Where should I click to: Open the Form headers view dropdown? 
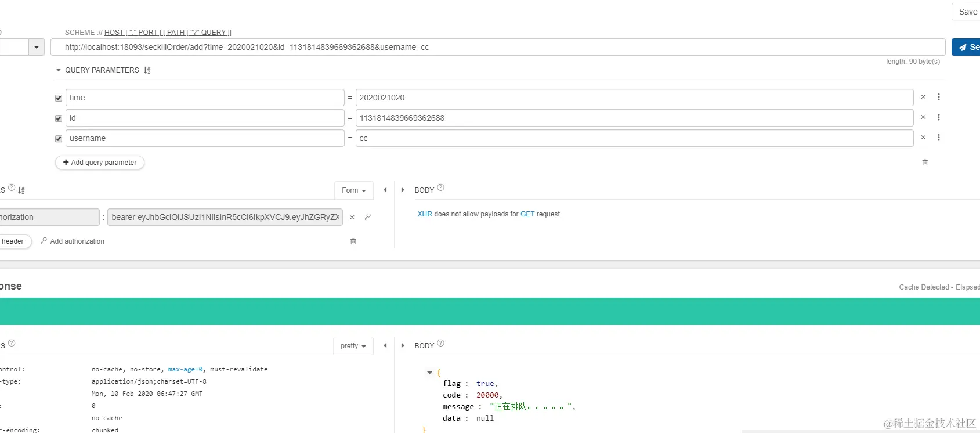[353, 190]
